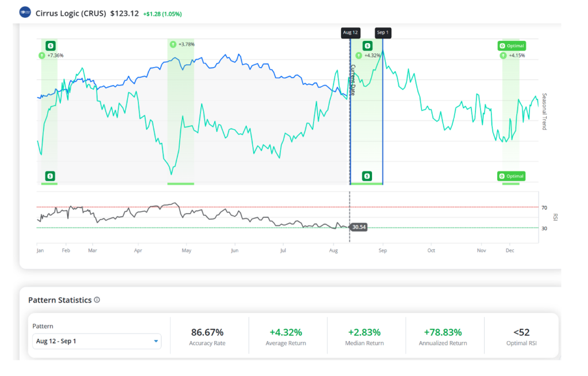Image resolution: width=588 pixels, height=376 pixels.
Task: Click the up-arrow icon next to +4.15%
Action: point(503,56)
